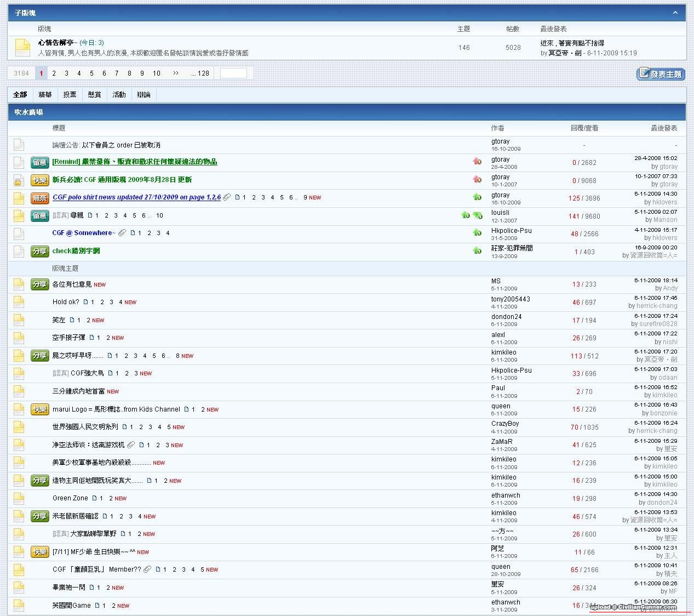Click the attachment paperclip on CGF polo shirt thread
694x616 pixels.
[x=227, y=197]
